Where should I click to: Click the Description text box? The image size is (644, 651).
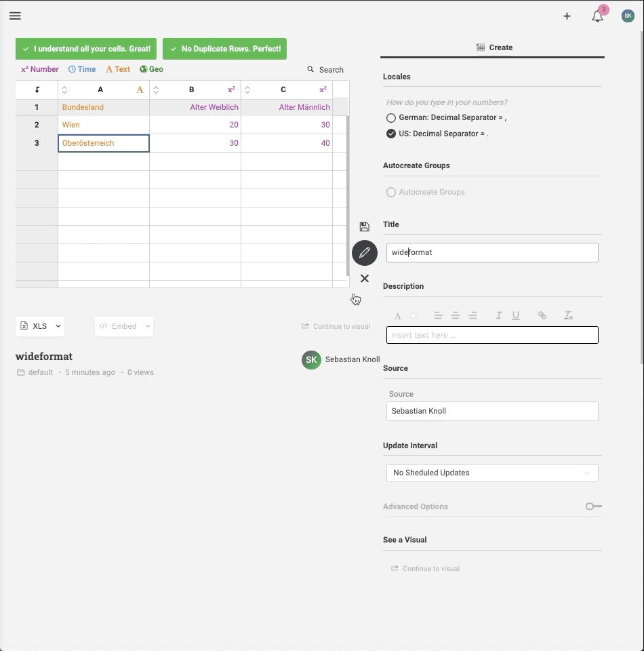coord(492,335)
